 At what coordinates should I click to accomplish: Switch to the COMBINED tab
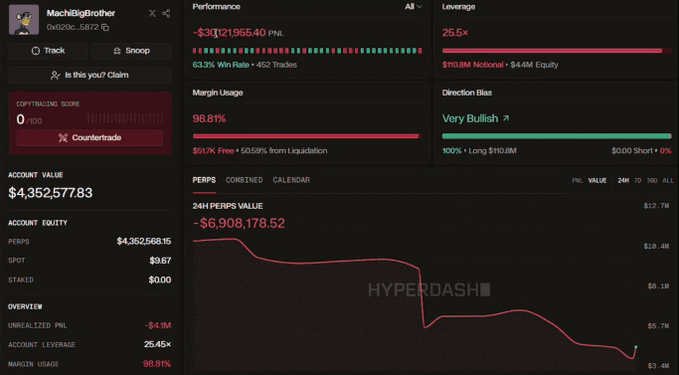pyautogui.click(x=244, y=180)
